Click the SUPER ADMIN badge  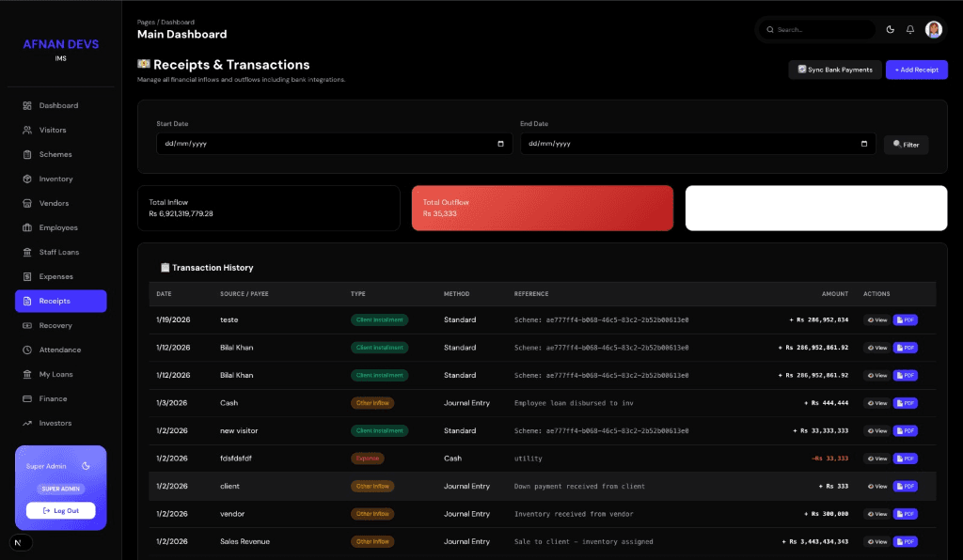click(61, 489)
